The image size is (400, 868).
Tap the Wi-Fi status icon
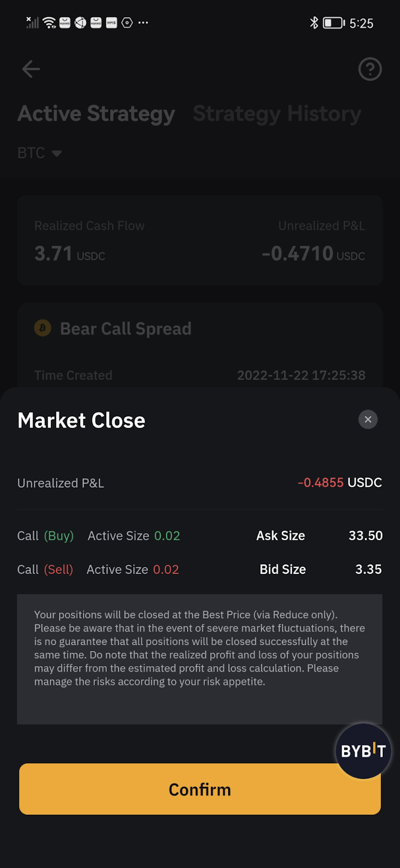[49, 23]
